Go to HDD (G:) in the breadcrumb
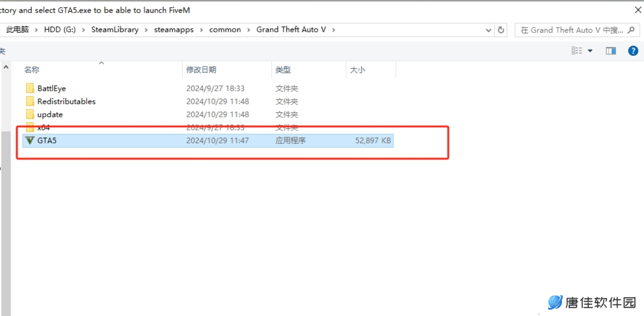Image resolution: width=644 pixels, height=316 pixels. (60, 30)
